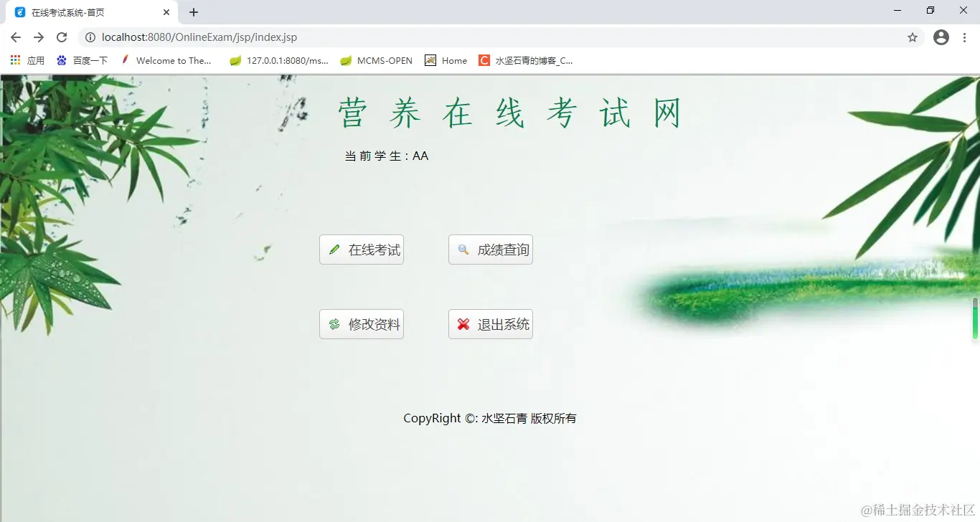The image size is (980, 522).
Task: Toggle the bookmark star in address bar
Action: (912, 37)
